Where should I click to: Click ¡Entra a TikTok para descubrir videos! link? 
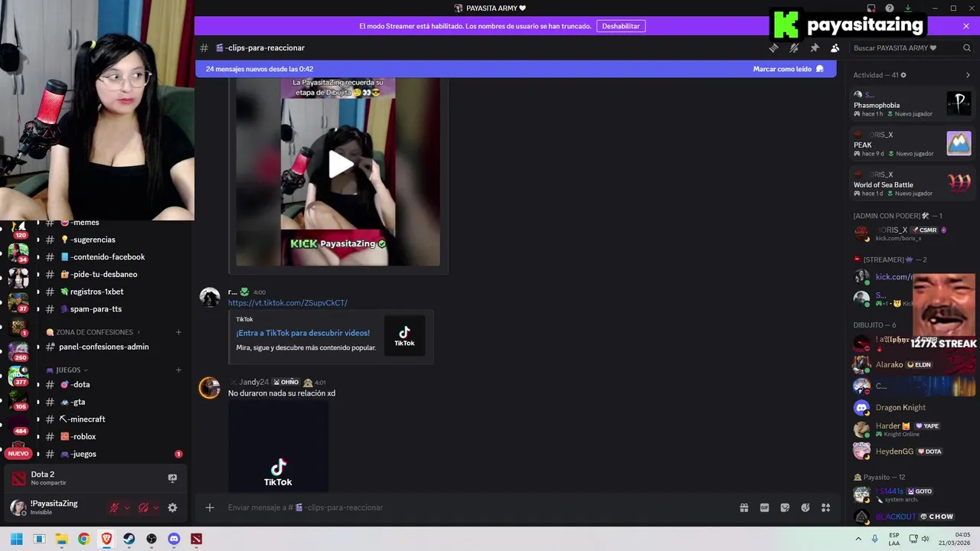coord(303,333)
